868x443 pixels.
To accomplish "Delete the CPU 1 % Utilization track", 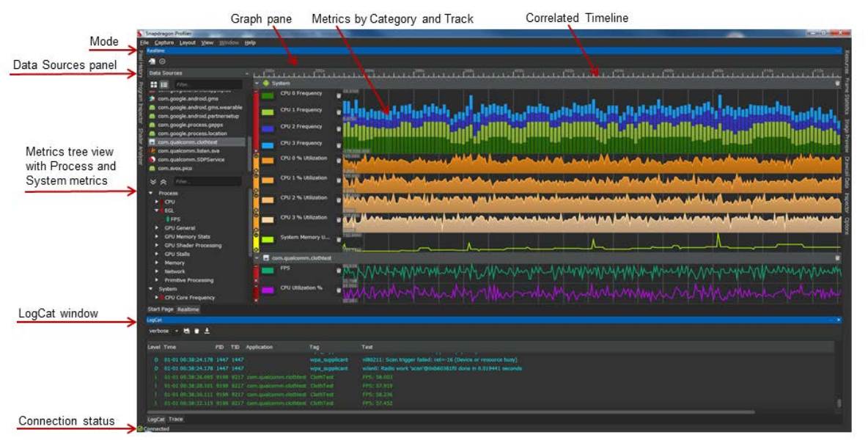I will click(339, 180).
